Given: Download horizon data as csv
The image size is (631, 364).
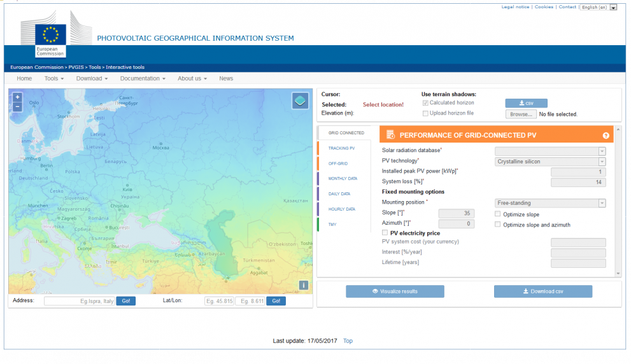Looking at the screenshot, I should [x=526, y=103].
